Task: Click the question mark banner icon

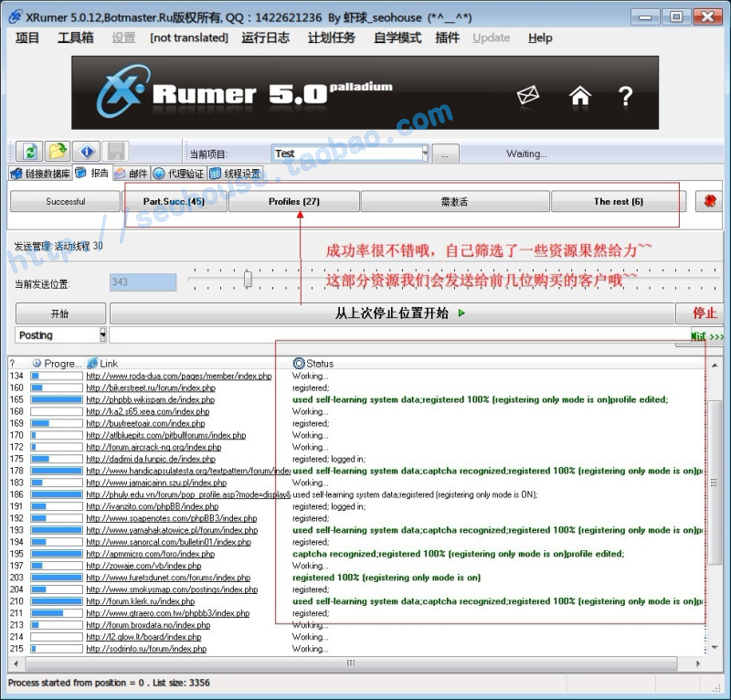Action: click(626, 97)
